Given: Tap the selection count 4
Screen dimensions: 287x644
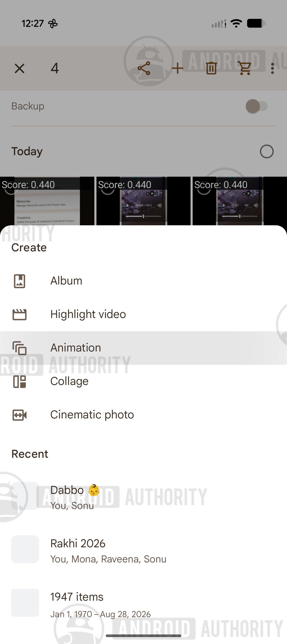Looking at the screenshot, I should point(55,68).
